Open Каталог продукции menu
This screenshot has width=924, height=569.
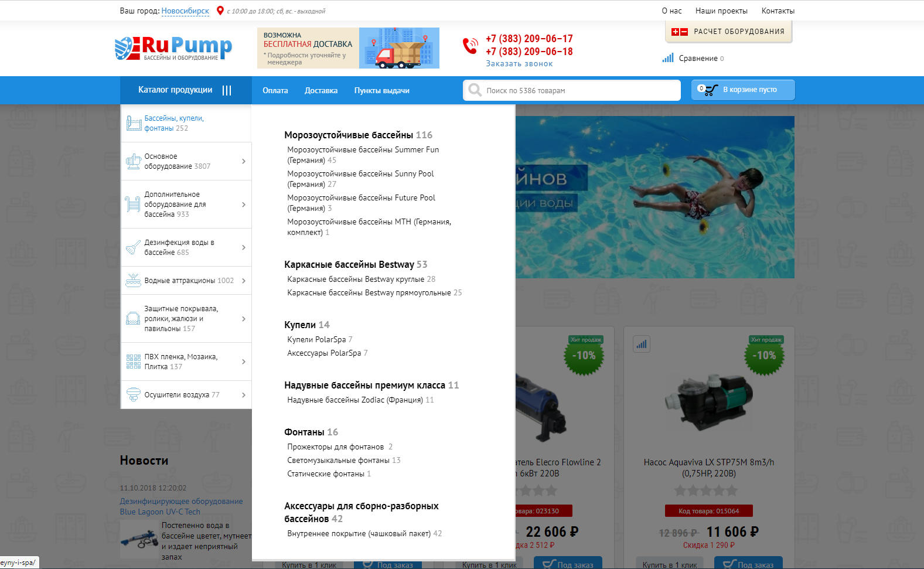(186, 90)
